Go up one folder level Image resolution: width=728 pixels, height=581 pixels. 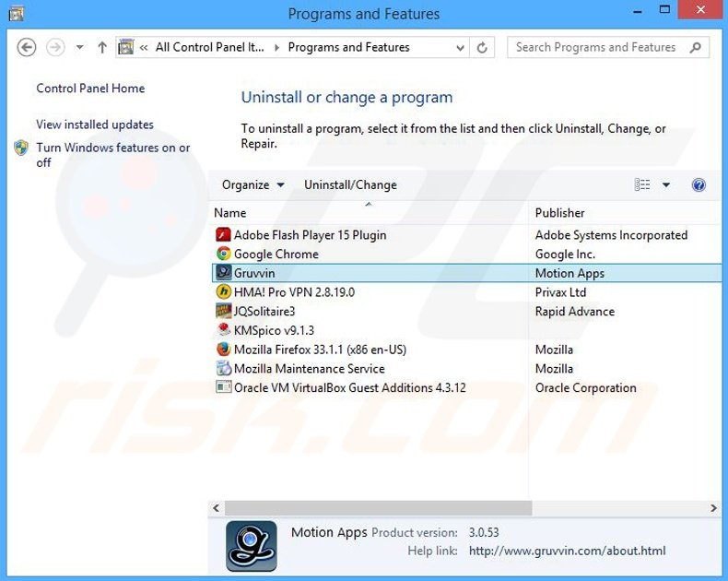[x=102, y=47]
